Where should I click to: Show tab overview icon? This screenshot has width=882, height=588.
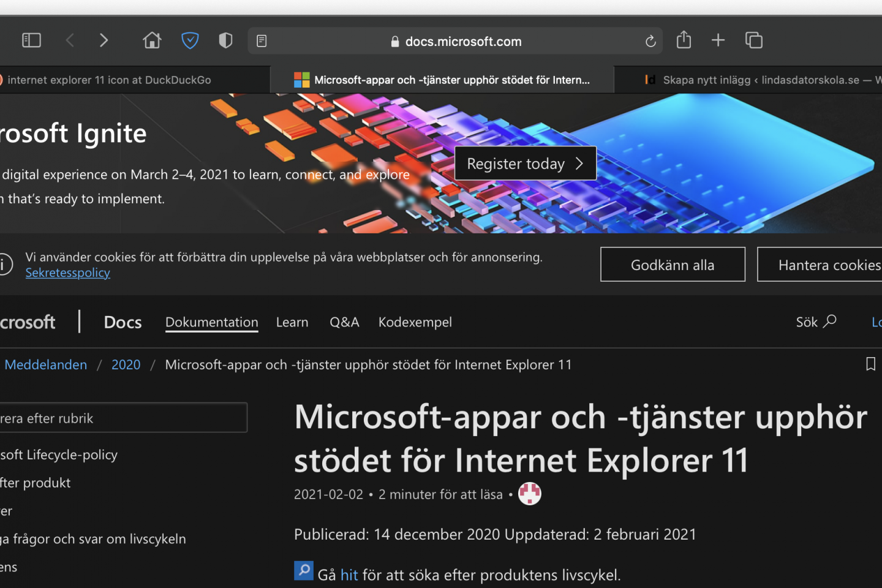click(753, 40)
